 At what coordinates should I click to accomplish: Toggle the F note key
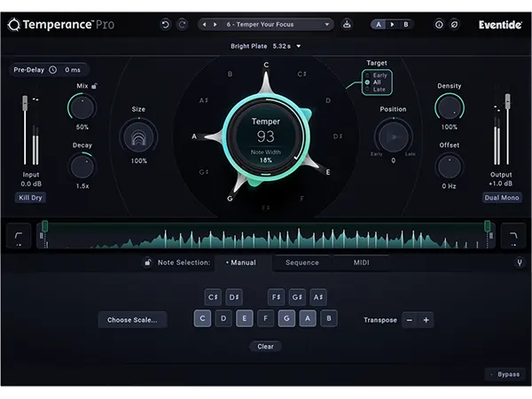coord(266,318)
